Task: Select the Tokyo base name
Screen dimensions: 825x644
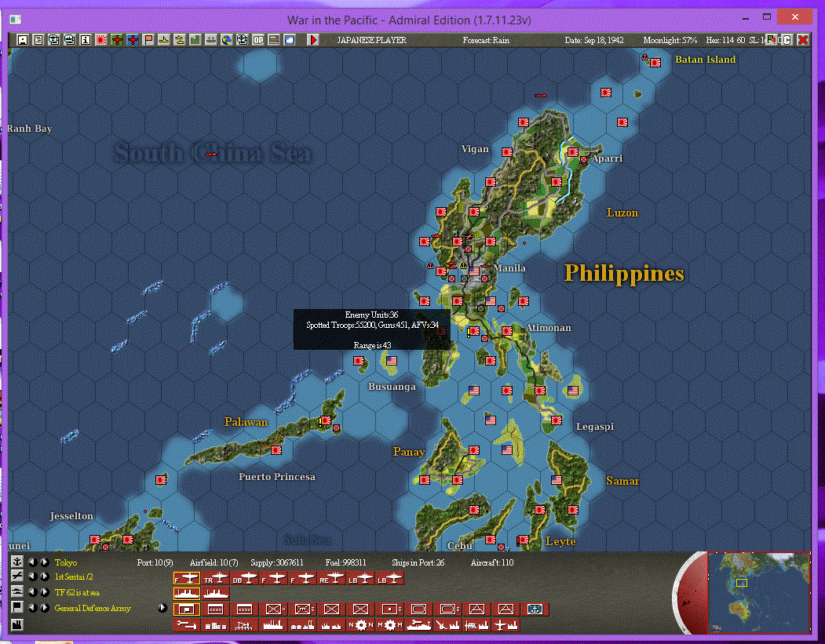Action: (x=66, y=562)
